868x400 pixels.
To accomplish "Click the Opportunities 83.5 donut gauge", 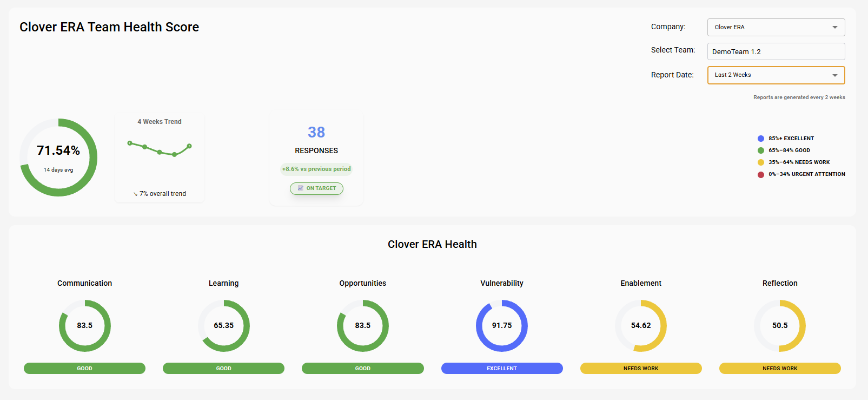I will click(x=363, y=326).
